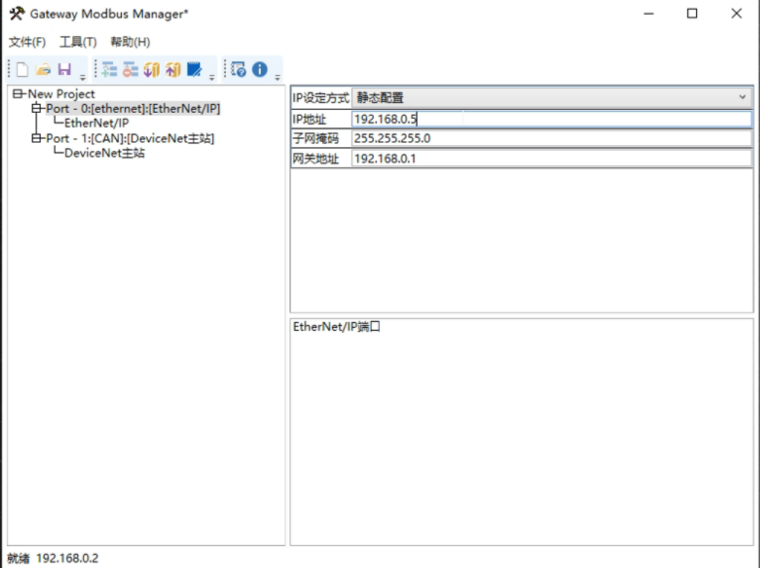Image resolution: width=760 pixels, height=568 pixels.
Task: Open the help document icon with question mark
Action: tap(238, 69)
